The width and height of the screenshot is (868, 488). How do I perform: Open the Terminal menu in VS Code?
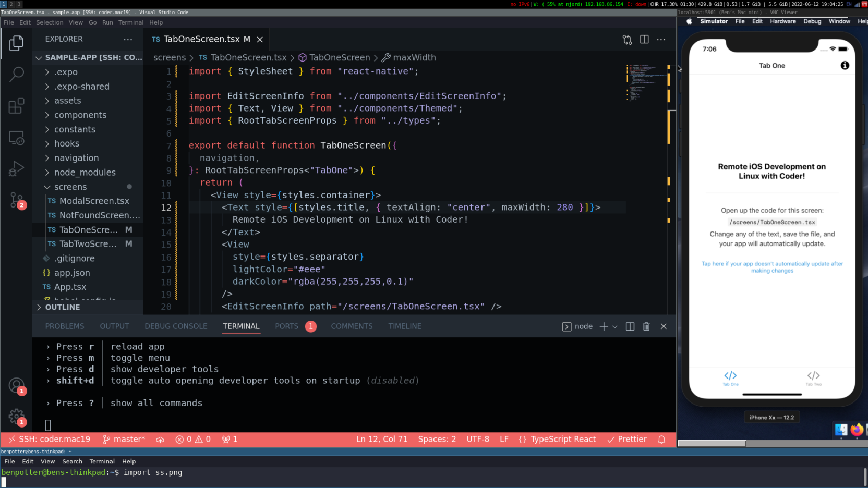click(x=130, y=22)
